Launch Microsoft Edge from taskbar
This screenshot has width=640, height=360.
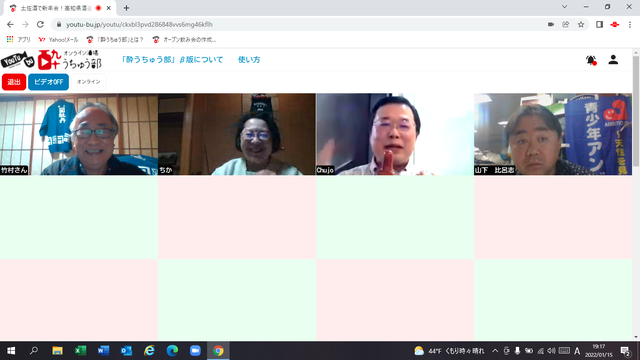point(172,351)
